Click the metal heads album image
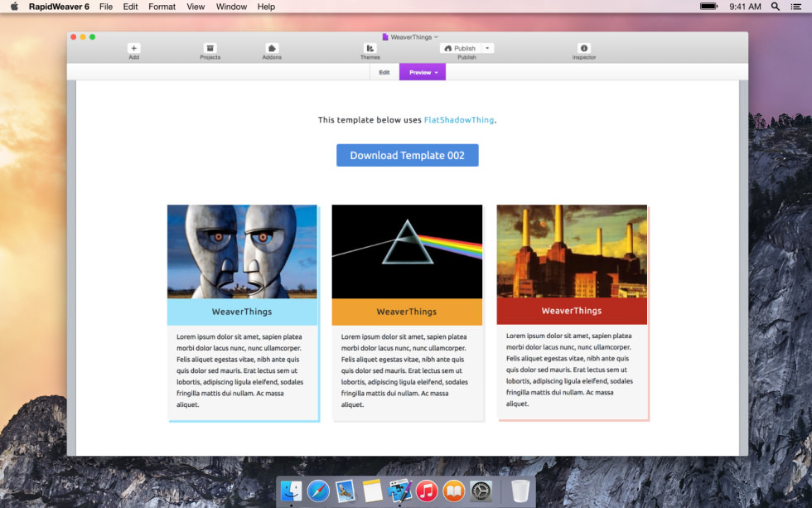 (x=242, y=252)
